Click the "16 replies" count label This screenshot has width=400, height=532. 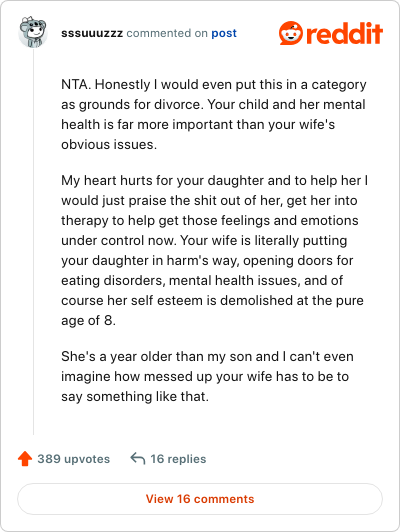tap(178, 459)
